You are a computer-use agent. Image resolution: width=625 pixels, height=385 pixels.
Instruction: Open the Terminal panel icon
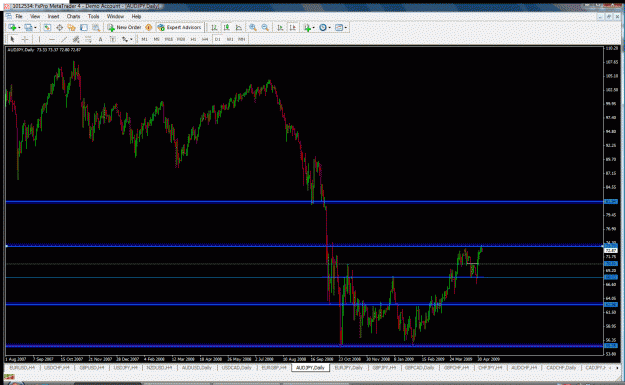point(84,28)
